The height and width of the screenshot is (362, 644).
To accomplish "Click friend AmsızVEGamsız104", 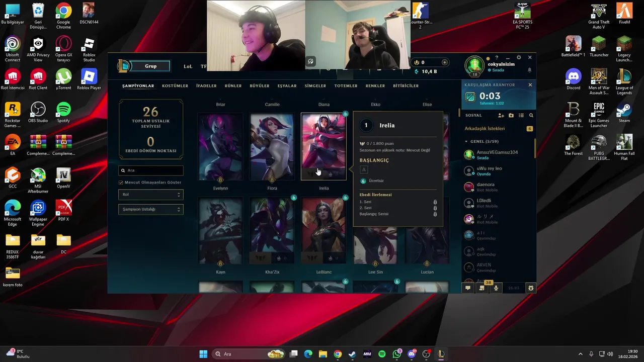I will point(498,155).
